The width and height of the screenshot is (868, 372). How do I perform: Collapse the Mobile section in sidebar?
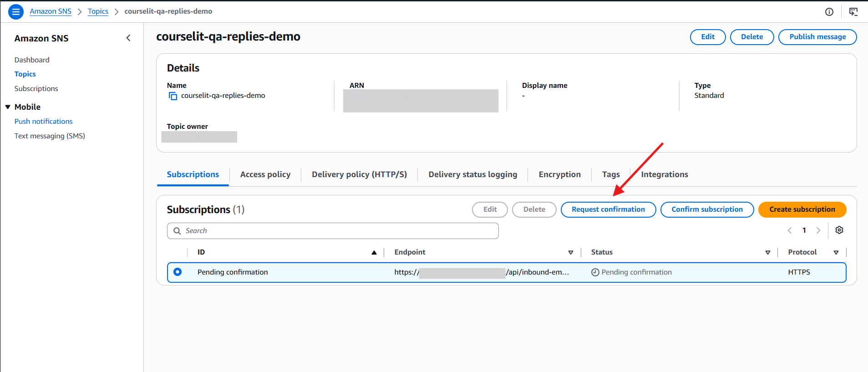[x=8, y=107]
